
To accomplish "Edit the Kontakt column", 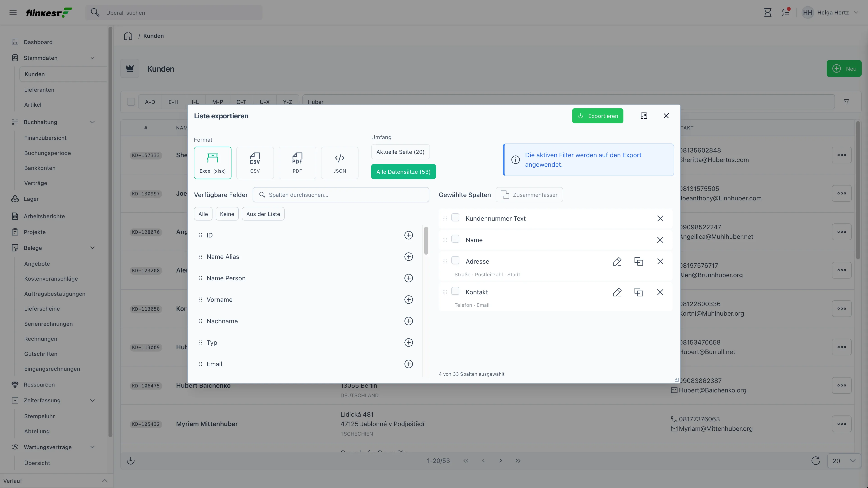I will click(617, 292).
